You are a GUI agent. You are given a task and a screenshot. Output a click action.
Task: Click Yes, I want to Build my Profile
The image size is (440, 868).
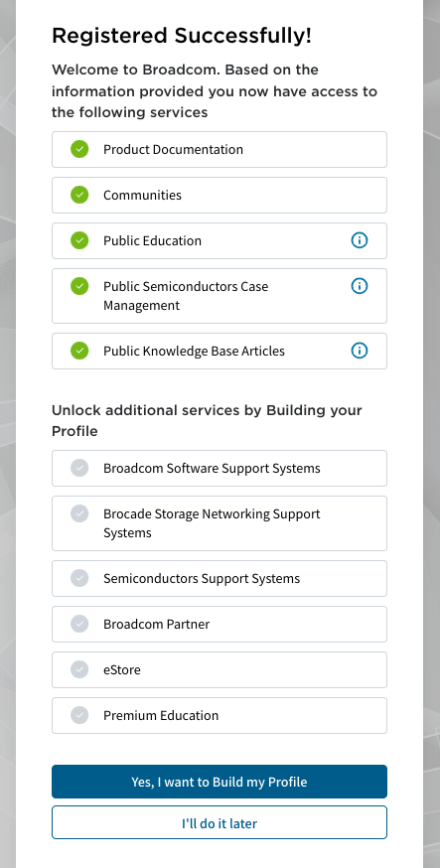click(x=220, y=782)
